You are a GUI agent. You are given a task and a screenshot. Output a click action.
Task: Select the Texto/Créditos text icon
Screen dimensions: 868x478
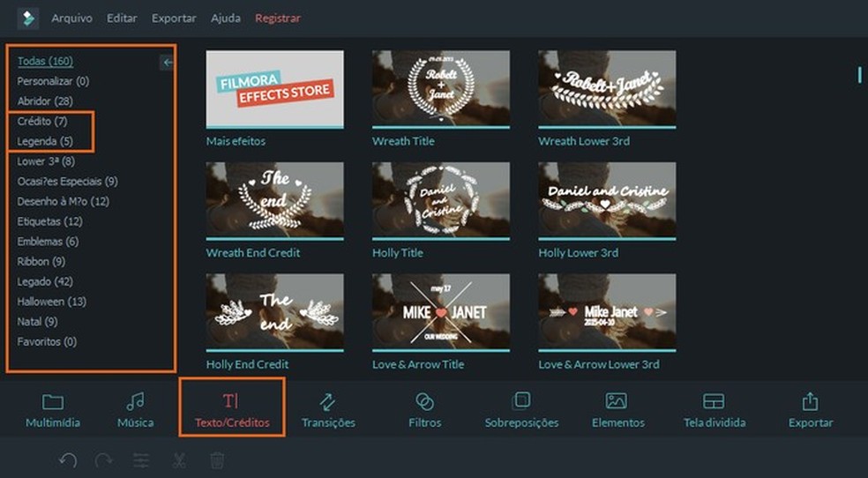coord(231,401)
